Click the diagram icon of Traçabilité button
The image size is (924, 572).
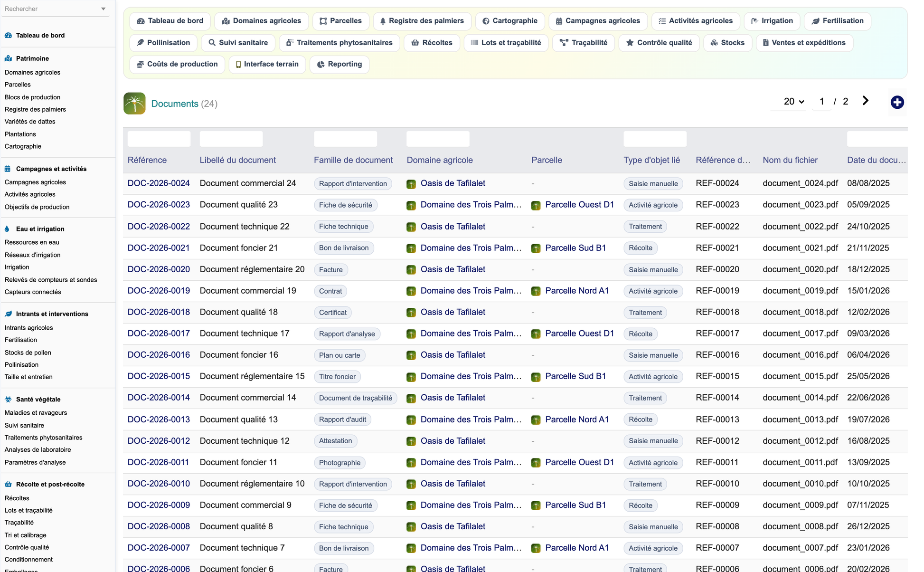click(564, 43)
